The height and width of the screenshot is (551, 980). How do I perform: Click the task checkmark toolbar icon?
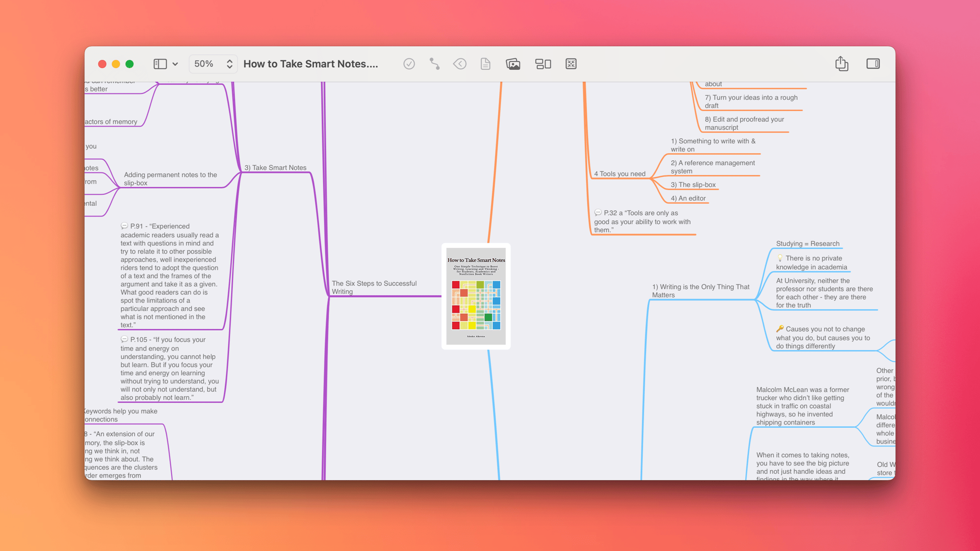409,64
